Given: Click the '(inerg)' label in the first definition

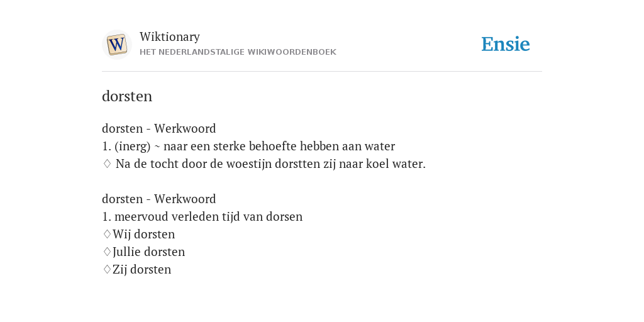Looking at the screenshot, I should coord(133,147).
